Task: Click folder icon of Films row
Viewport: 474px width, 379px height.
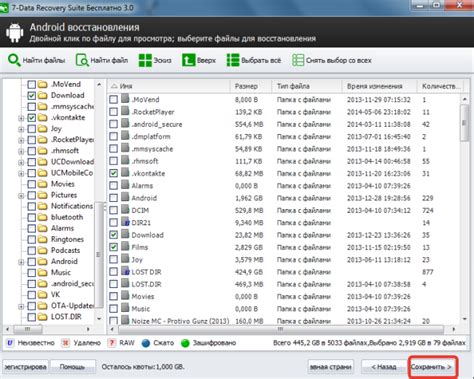Action: pyautogui.click(x=125, y=247)
